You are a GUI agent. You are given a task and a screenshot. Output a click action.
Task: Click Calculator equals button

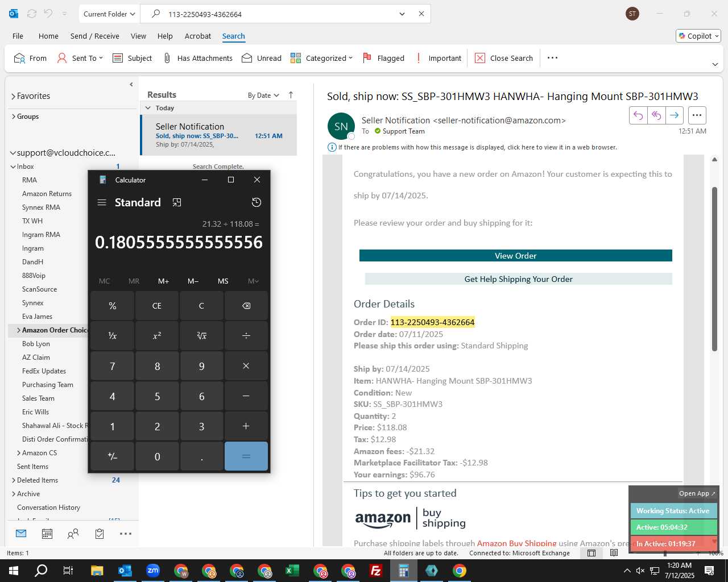point(246,456)
